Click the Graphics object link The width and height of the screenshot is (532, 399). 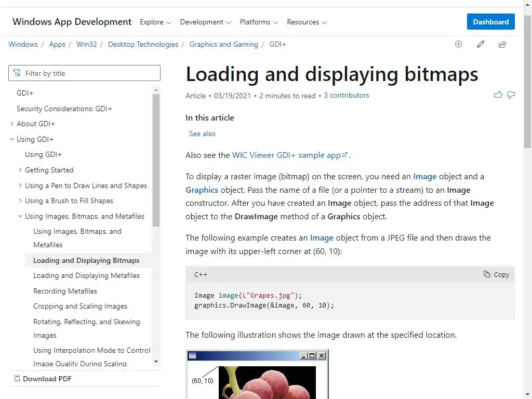click(202, 190)
